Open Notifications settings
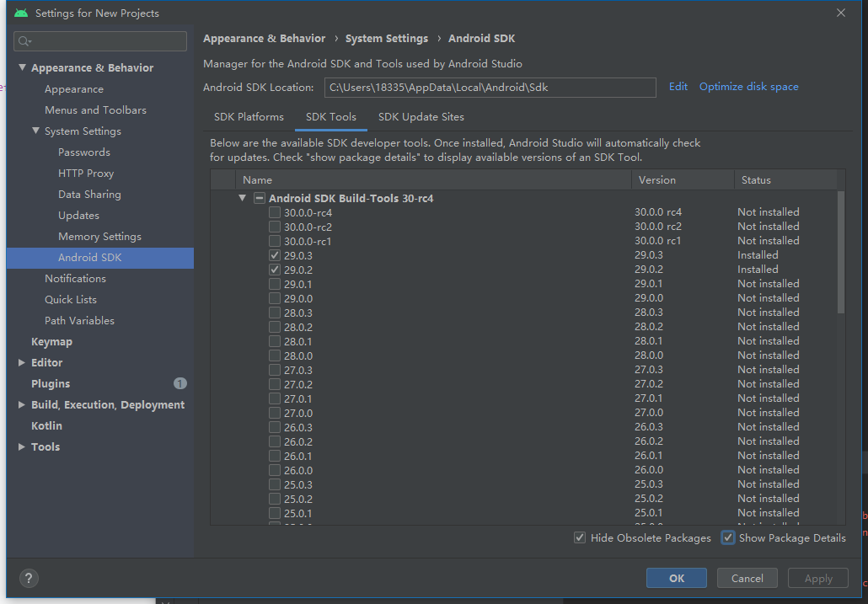Screen dimensions: 868x604 coord(75,278)
